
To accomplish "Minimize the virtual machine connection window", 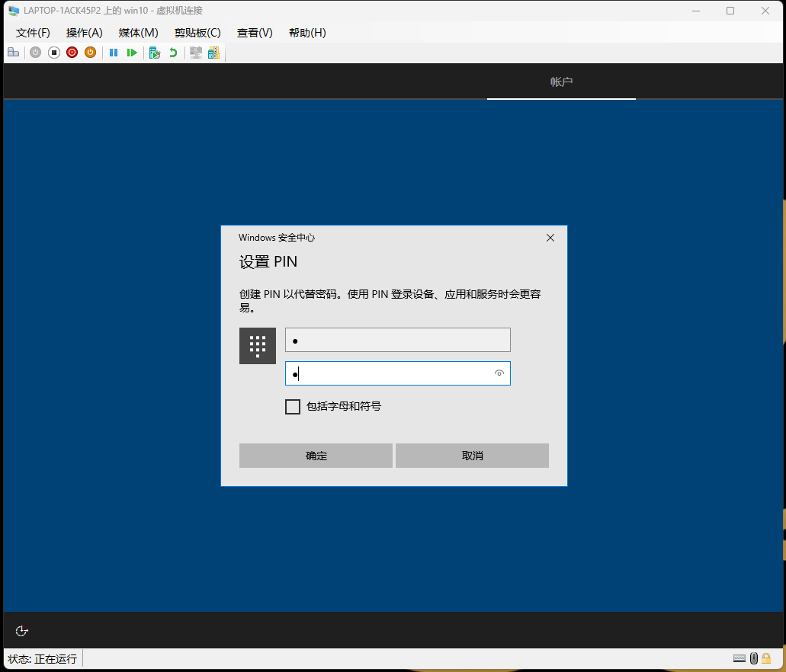I will [x=696, y=11].
